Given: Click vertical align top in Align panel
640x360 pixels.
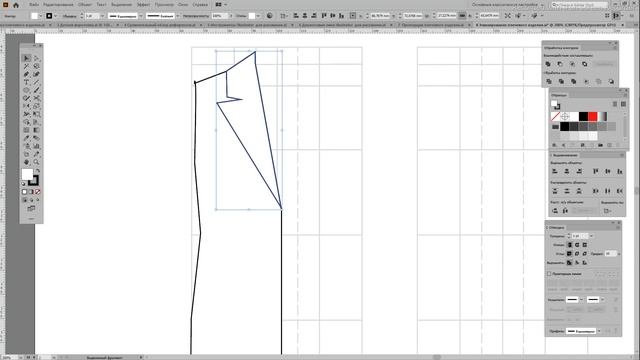Looking at the screenshot, I should (596, 171).
